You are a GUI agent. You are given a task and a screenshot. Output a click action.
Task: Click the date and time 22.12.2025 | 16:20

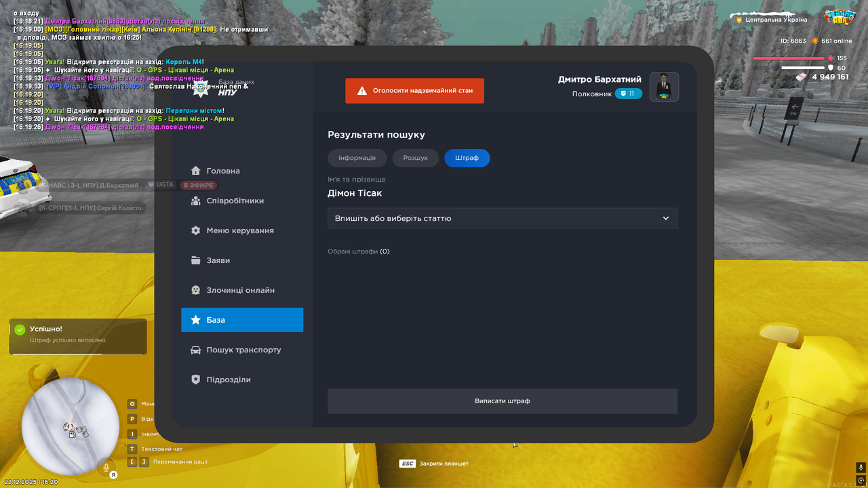point(31,482)
